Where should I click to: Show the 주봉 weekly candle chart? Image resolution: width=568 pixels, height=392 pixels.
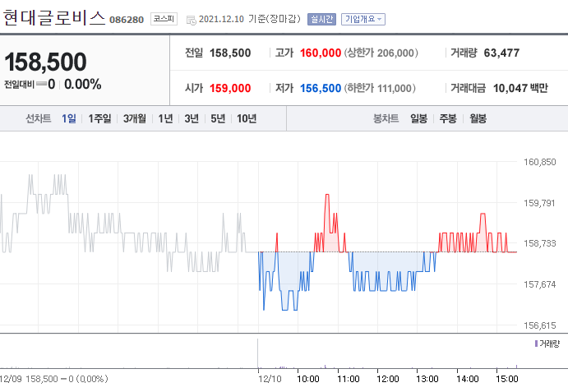(x=448, y=118)
